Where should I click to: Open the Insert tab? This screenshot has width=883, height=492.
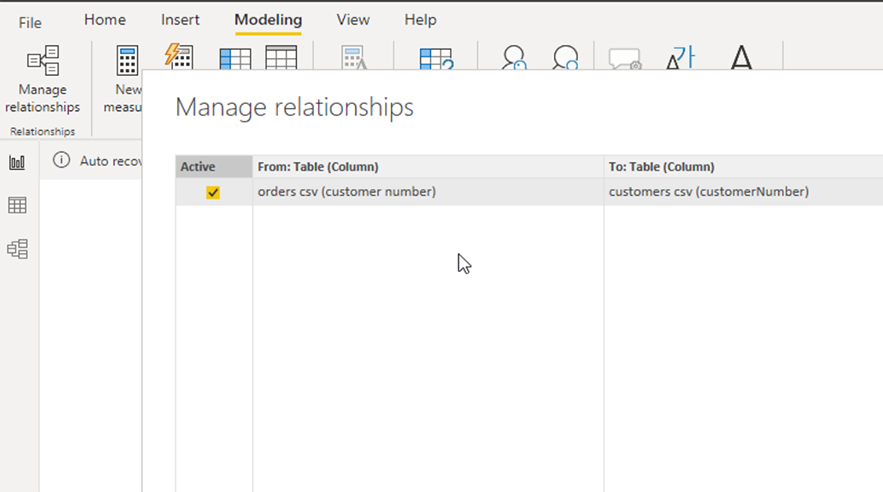(x=180, y=20)
